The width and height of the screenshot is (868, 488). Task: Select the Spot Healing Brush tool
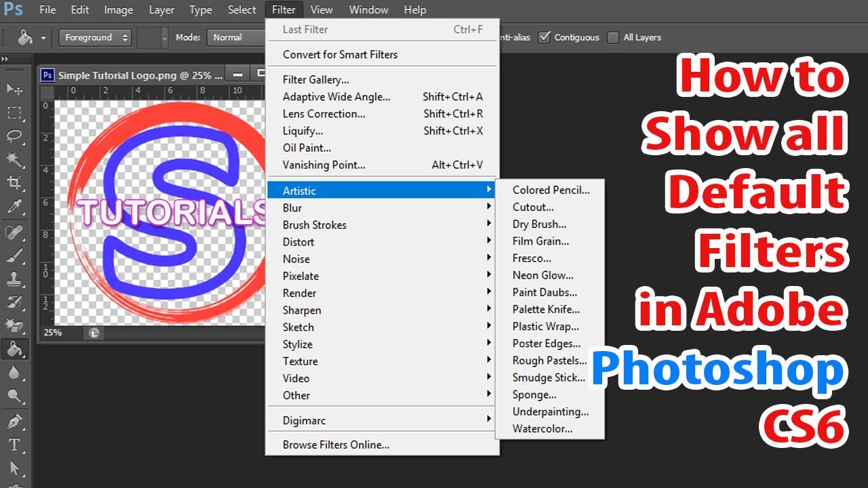(x=14, y=232)
